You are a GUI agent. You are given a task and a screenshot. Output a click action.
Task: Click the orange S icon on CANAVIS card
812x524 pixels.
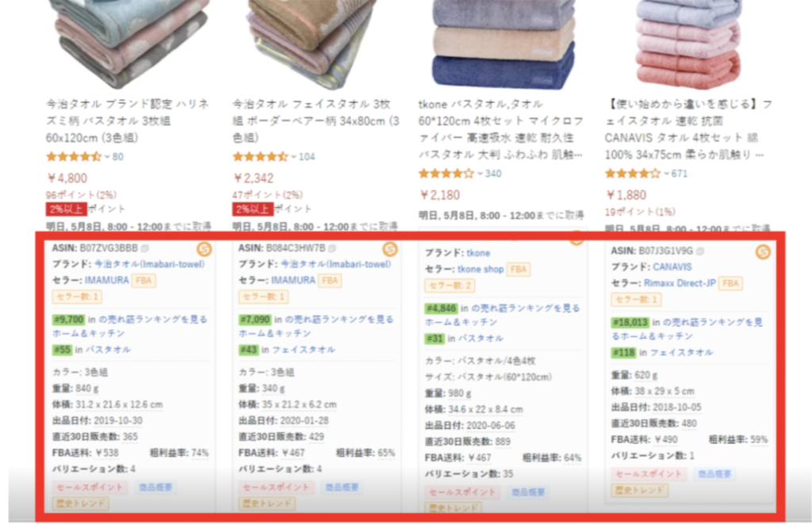coord(763,251)
